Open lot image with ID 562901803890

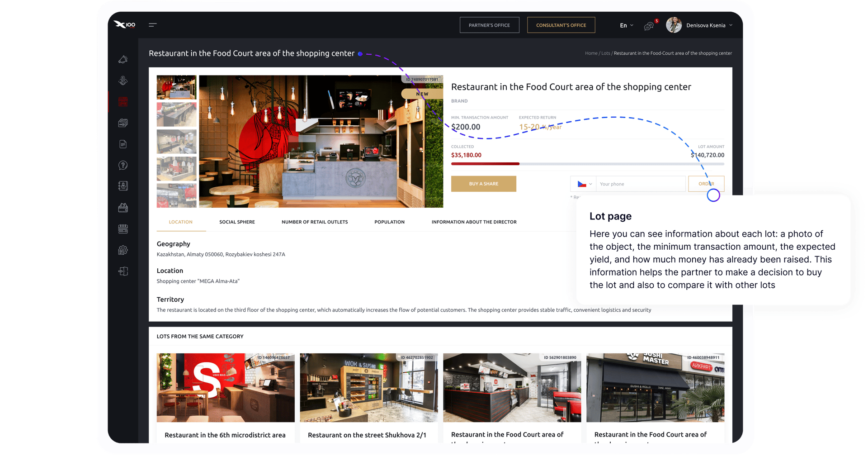[512, 388]
